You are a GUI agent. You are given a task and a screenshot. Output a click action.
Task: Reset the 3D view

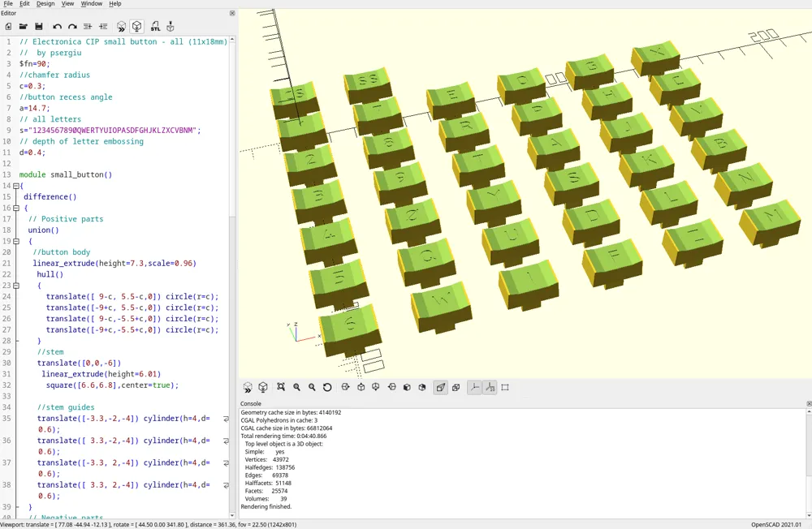coord(327,387)
